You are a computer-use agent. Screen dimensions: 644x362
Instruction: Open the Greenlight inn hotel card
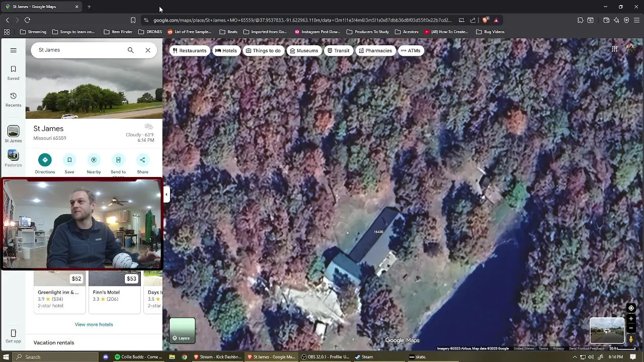point(59,293)
